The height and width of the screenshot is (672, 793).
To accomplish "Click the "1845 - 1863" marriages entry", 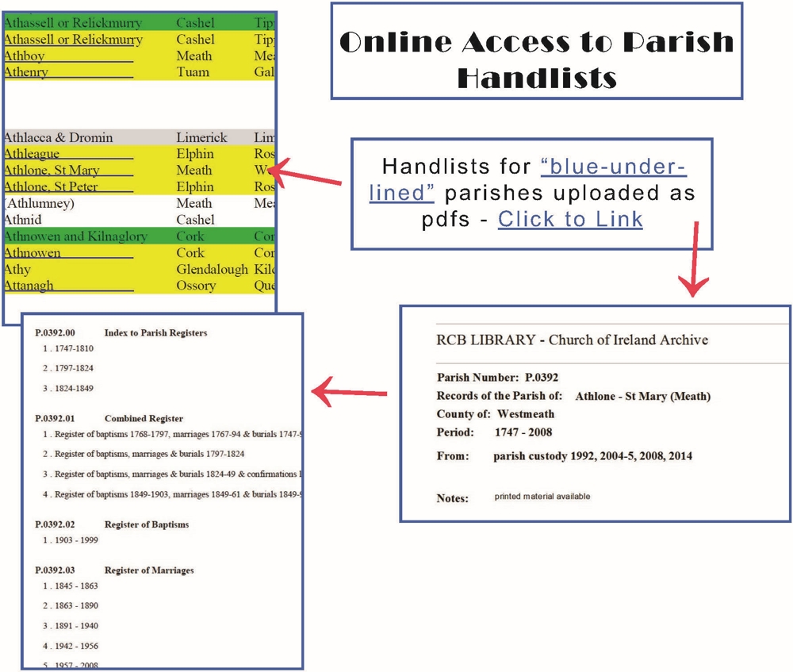I will pyautogui.click(x=76, y=586).
